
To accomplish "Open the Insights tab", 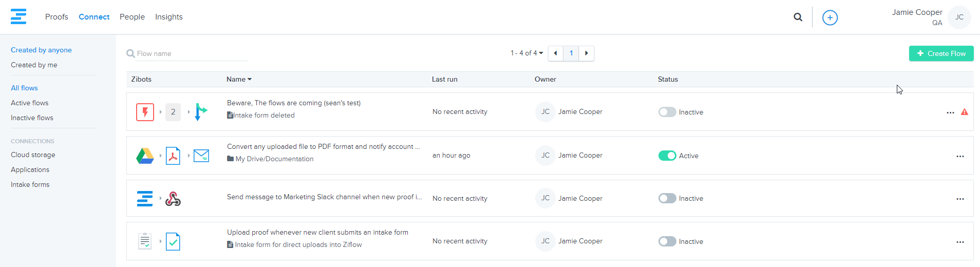I will pos(168,17).
